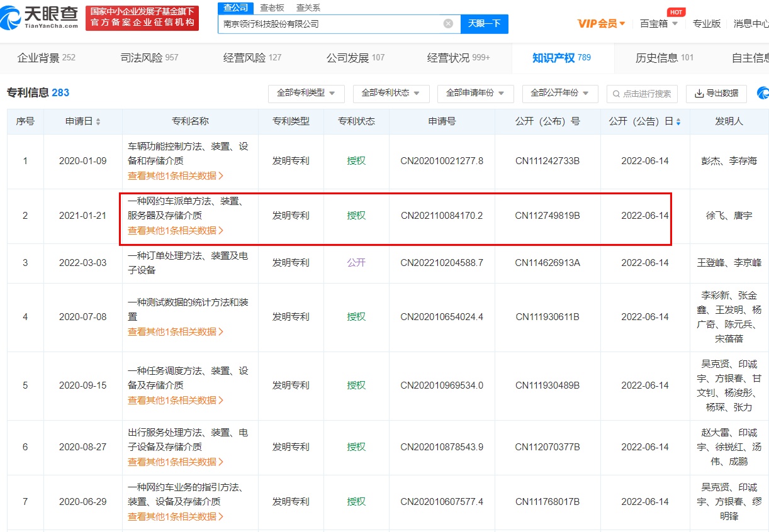Open the 全部专利类型 filter dropdown
This screenshot has height=532, width=769.
click(306, 93)
